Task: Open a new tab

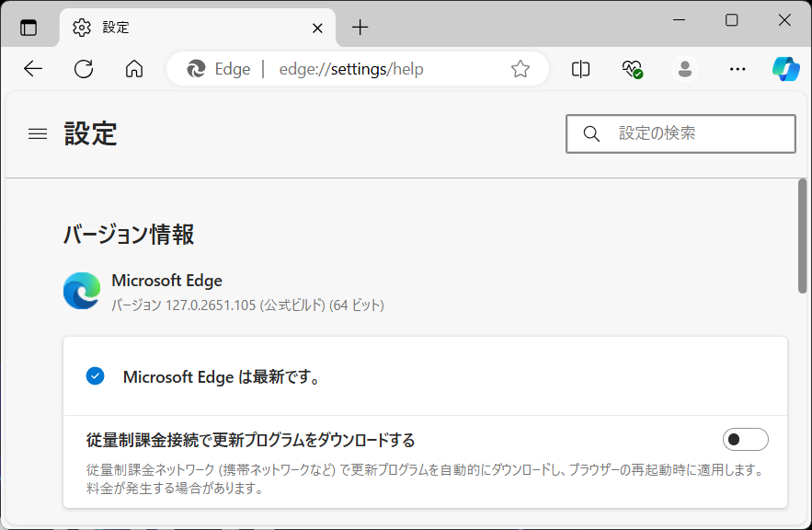Action: tap(360, 27)
